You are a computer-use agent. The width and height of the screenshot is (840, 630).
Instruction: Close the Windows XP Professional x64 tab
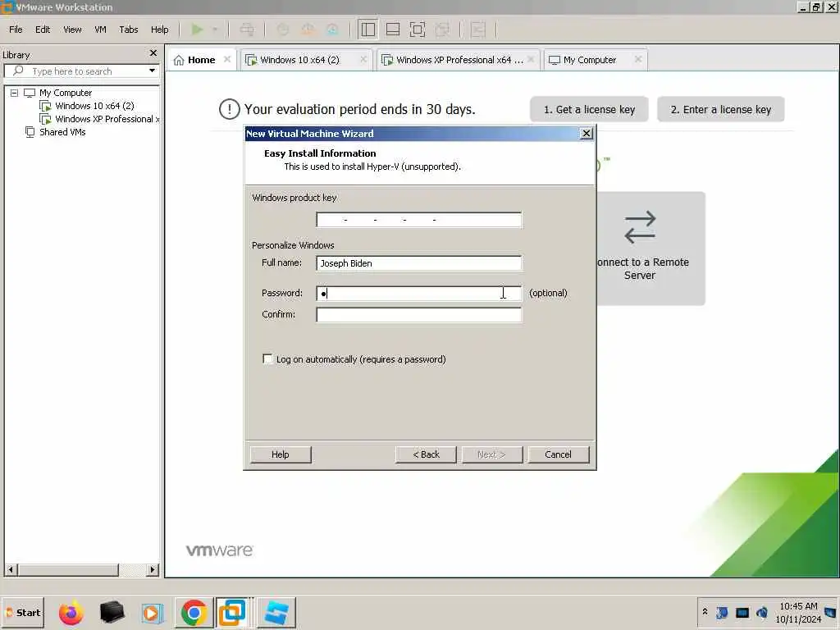tap(531, 59)
